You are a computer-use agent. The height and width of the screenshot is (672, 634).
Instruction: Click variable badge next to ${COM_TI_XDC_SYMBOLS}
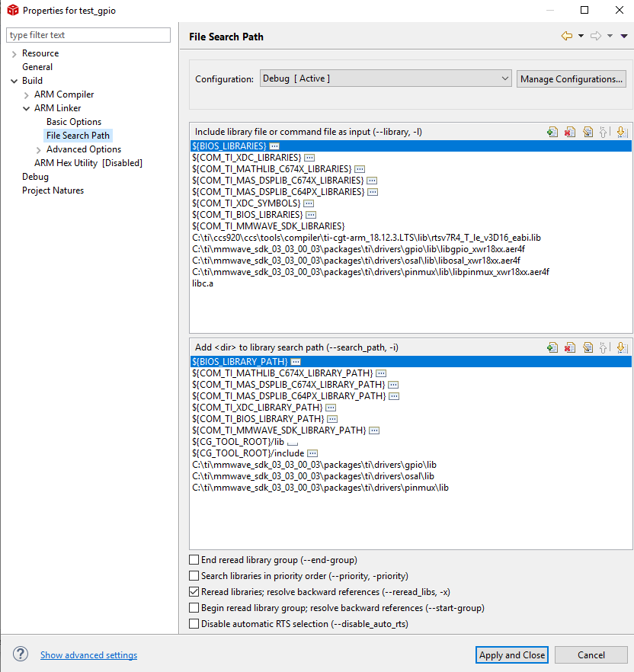coord(309,203)
